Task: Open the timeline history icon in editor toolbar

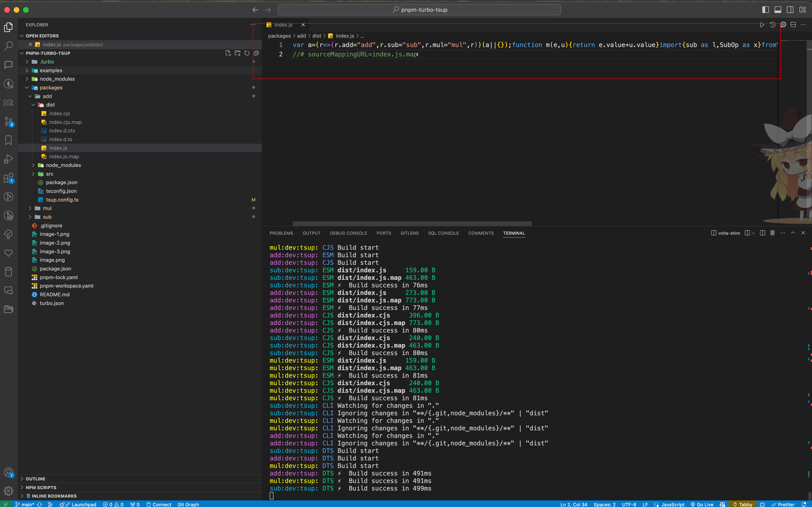Action: pyautogui.click(x=772, y=25)
